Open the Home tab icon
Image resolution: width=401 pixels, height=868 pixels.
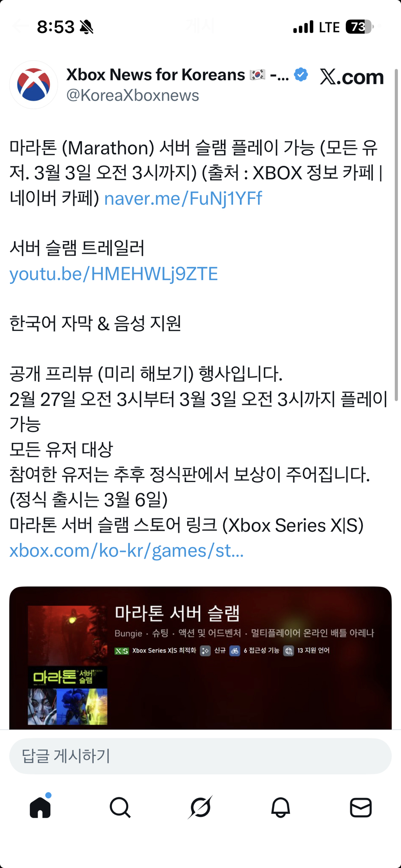click(40, 807)
